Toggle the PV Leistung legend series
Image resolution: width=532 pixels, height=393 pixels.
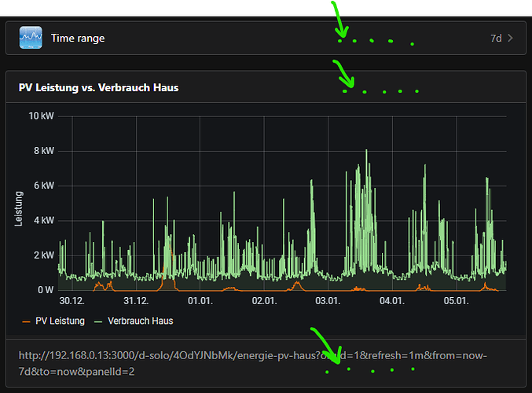pyautogui.click(x=53, y=321)
